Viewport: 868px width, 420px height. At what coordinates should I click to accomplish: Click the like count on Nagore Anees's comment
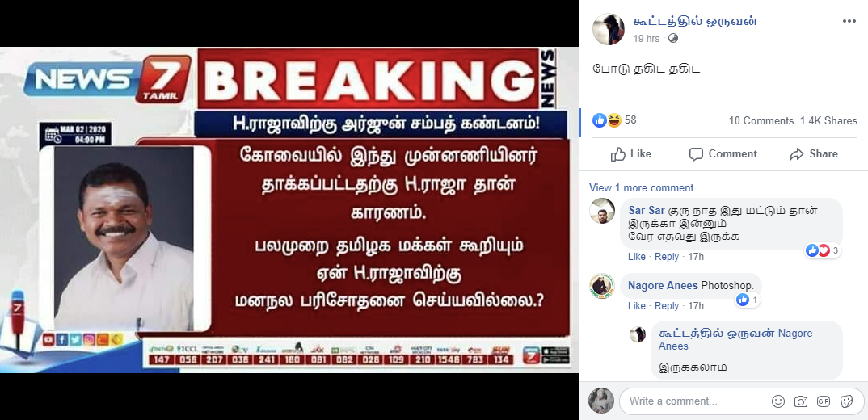pos(748,300)
